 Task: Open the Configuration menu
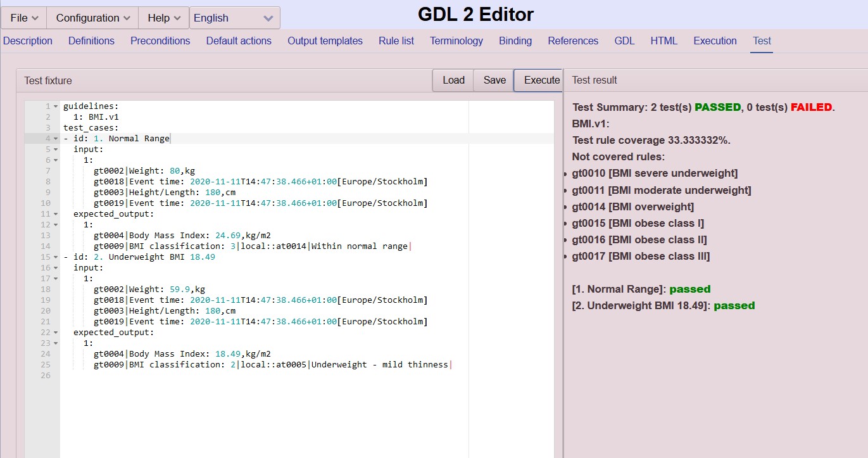point(92,18)
